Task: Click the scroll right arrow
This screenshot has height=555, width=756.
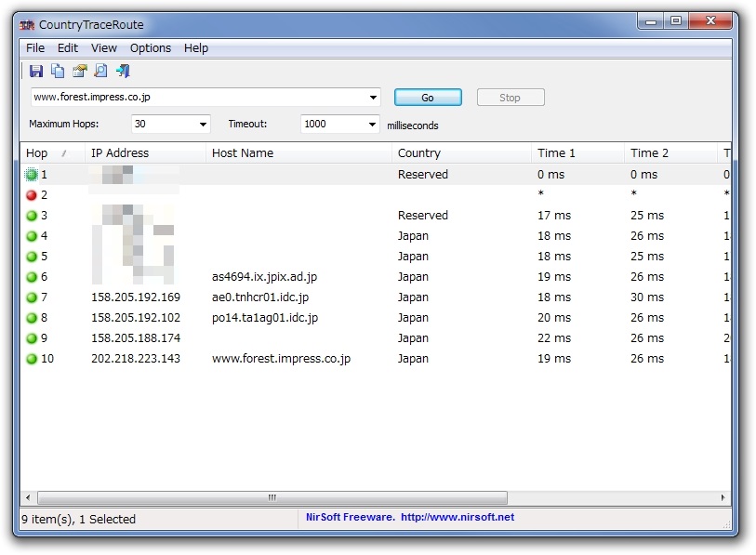Action: 723,497
